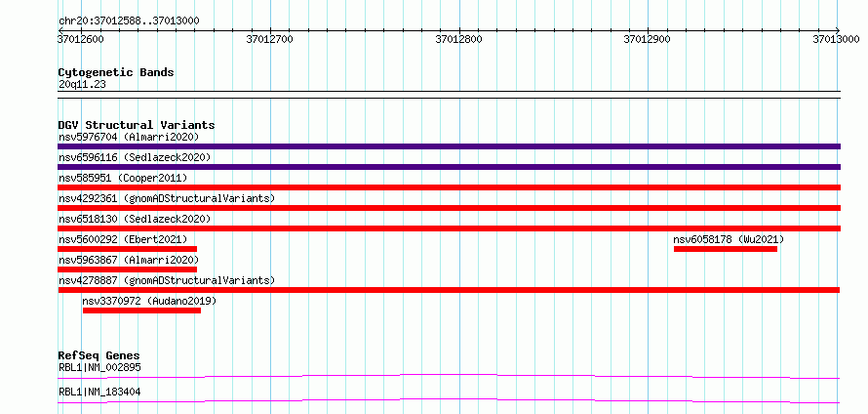The width and height of the screenshot is (868, 414).
Task: Select the magenta line of RBL1|NM_183404
Action: [x=449, y=400]
